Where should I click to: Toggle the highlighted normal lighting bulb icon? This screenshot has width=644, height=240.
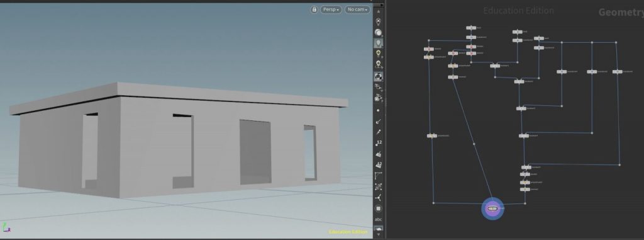(x=379, y=43)
